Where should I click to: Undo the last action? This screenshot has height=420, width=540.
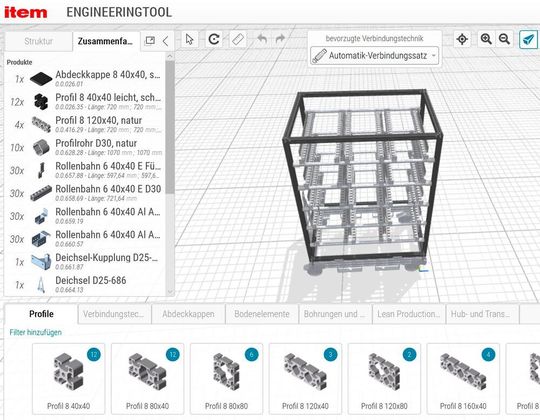[262, 39]
